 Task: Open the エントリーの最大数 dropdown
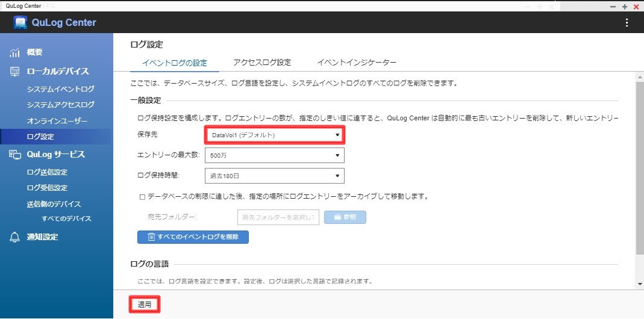click(x=274, y=155)
